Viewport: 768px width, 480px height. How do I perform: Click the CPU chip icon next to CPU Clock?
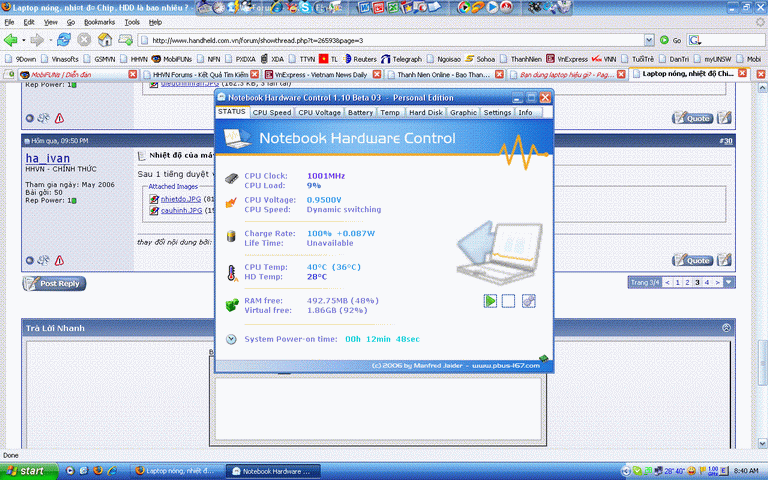pyautogui.click(x=231, y=179)
